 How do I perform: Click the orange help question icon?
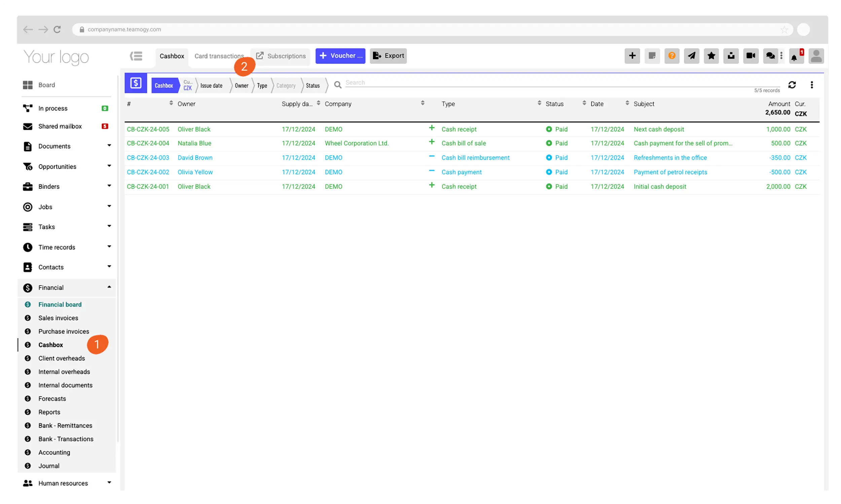(x=671, y=56)
